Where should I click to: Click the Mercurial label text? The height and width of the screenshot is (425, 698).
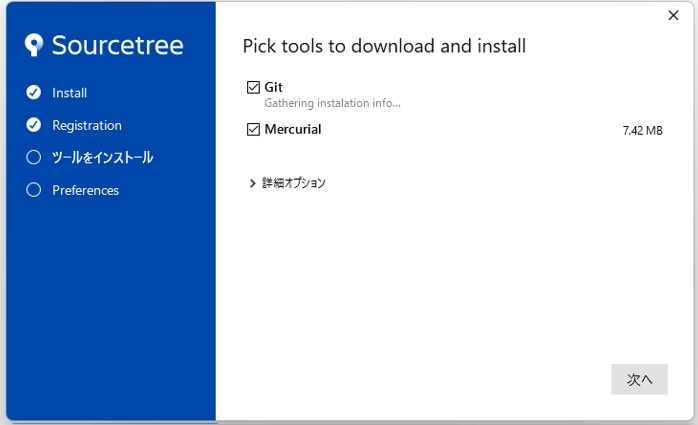(293, 129)
